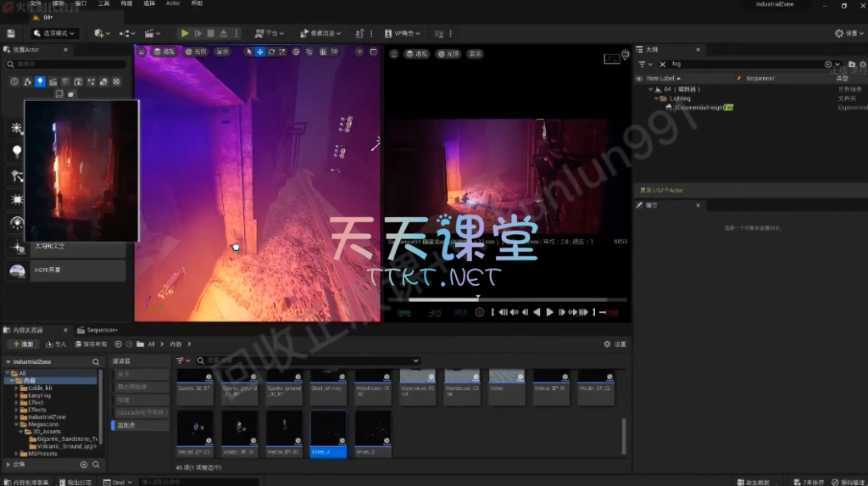Switch to the Sequencer tab

click(101, 329)
